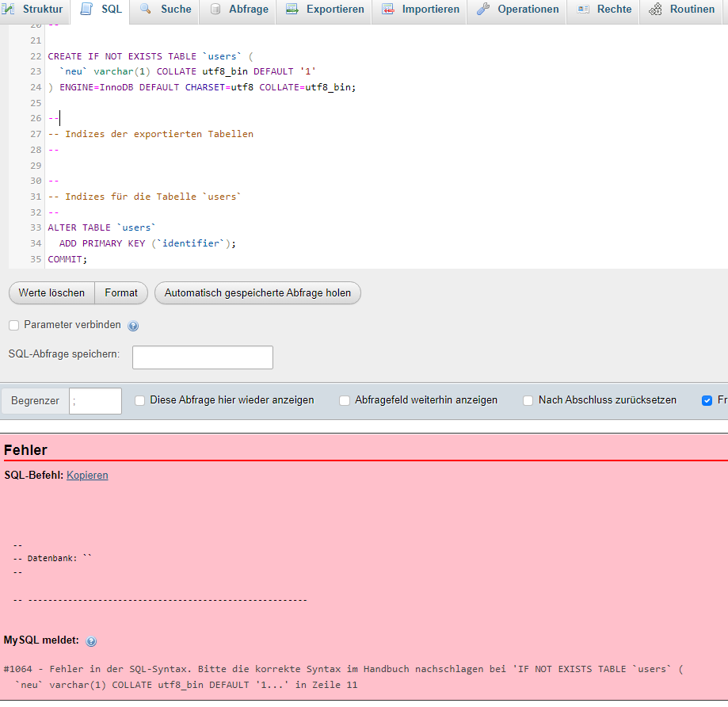Click the Importieren icon

(388, 10)
